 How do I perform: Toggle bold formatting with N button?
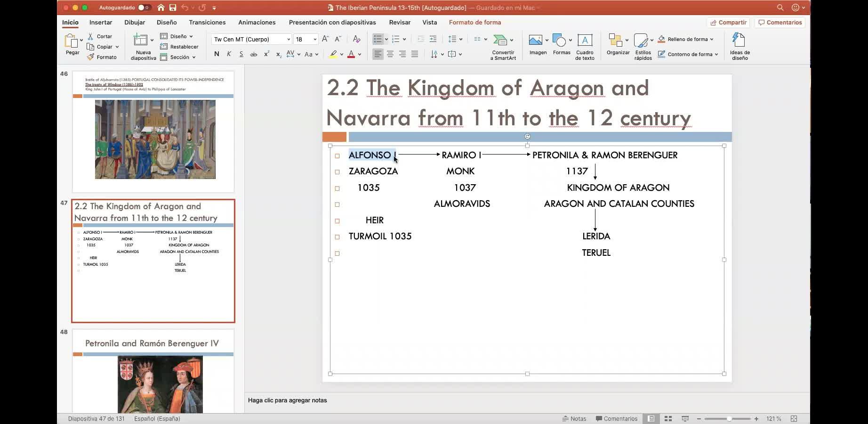217,54
